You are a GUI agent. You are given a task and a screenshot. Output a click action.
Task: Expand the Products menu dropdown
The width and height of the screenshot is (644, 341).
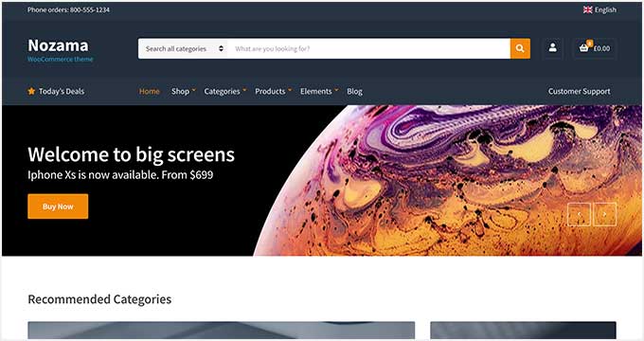pyautogui.click(x=273, y=91)
